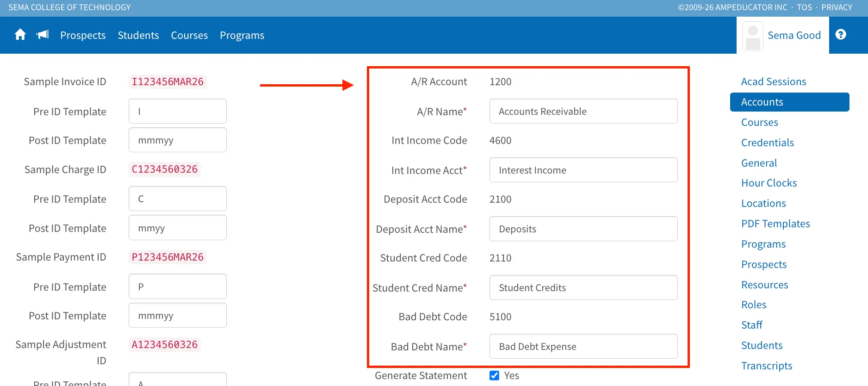Click sample invoice ID I123456MAR26
868x386 pixels.
click(x=167, y=81)
